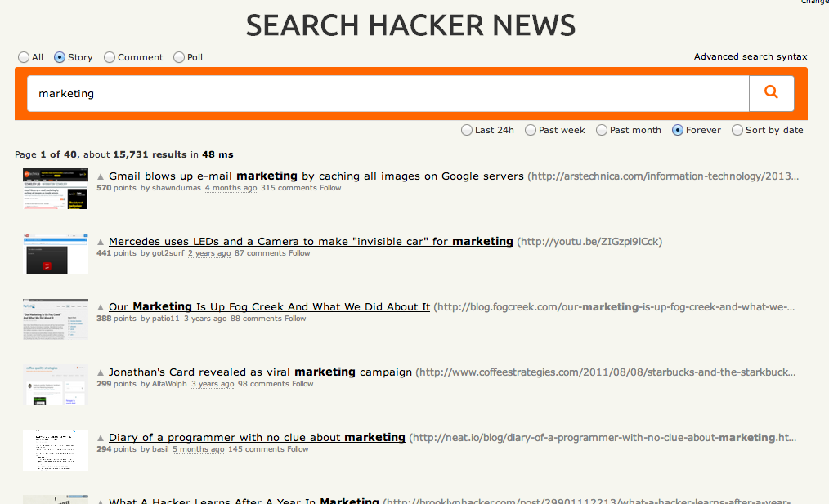Follow the Jonathan's Card story
829x504 pixels.
[302, 384]
